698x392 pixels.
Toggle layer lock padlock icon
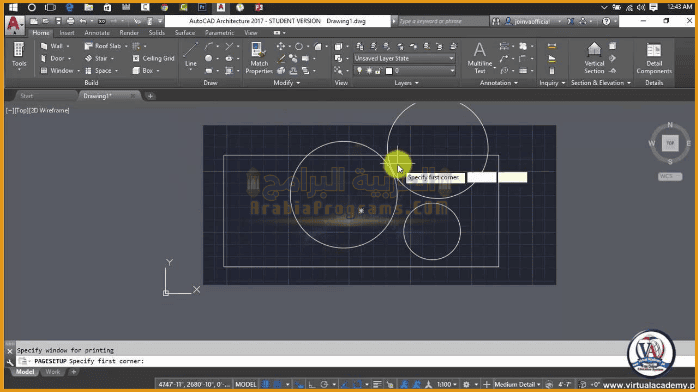pos(378,71)
